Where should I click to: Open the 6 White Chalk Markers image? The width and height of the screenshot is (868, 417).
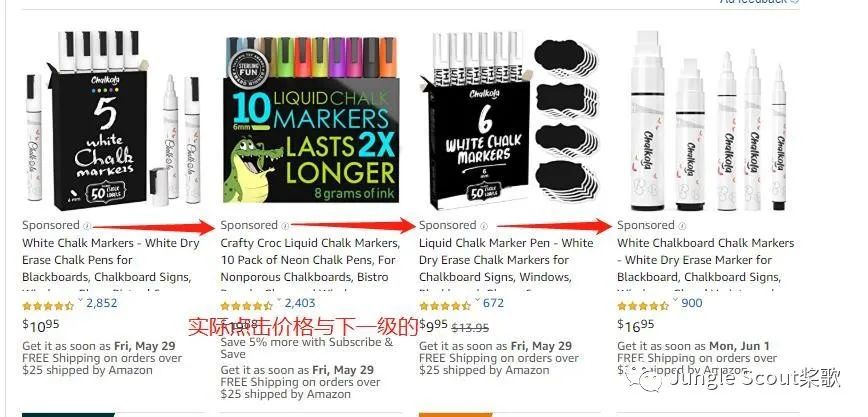(509, 120)
